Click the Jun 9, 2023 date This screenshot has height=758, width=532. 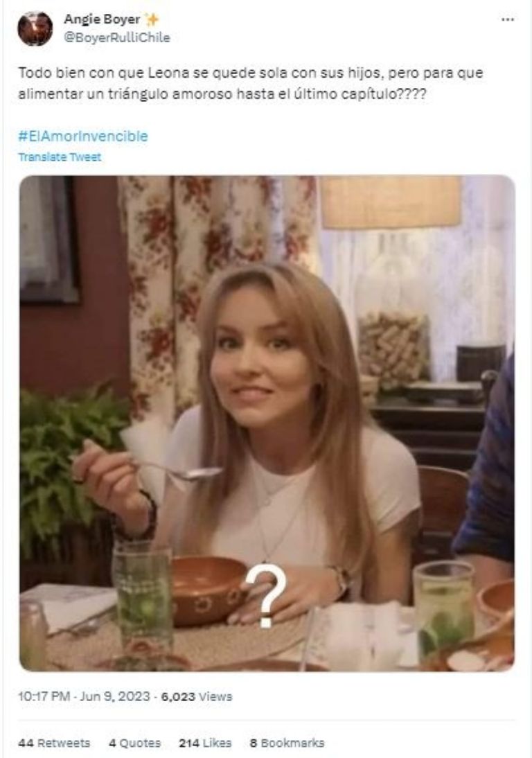pos(115,696)
